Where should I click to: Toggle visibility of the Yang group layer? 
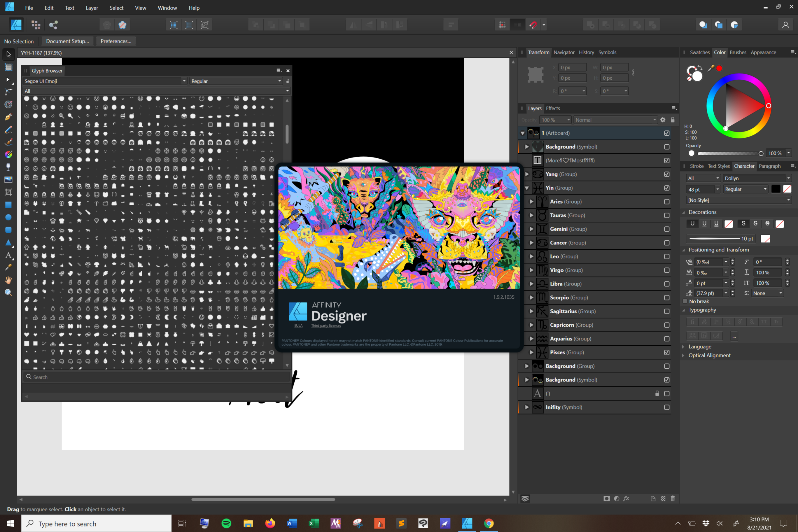666,174
